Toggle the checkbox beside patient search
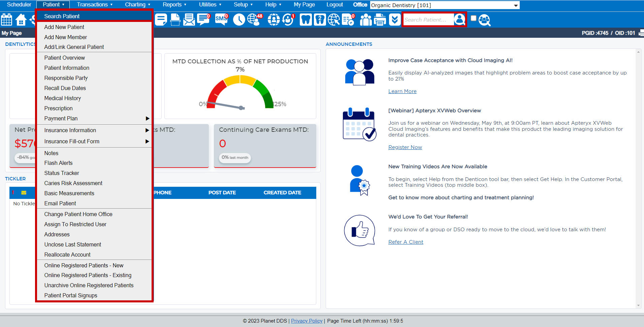The image size is (644, 327). (x=474, y=19)
